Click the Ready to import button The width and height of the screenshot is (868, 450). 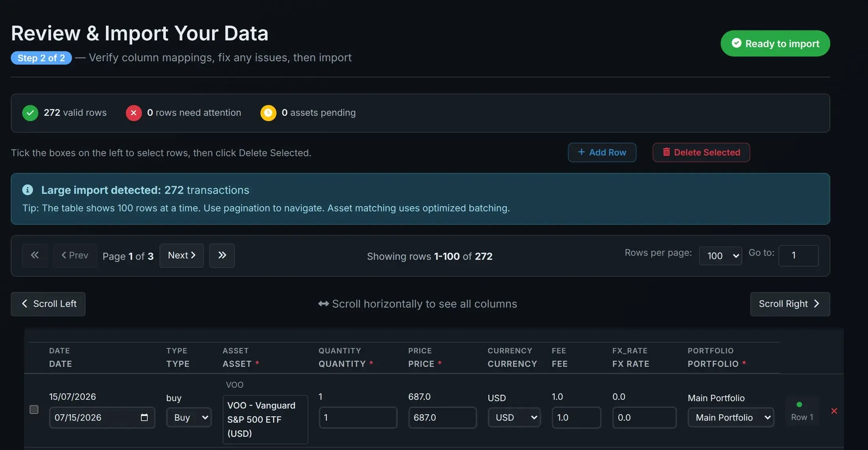[x=775, y=43]
